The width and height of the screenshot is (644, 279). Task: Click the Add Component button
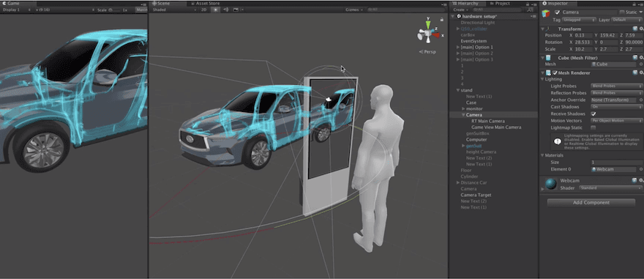591,203
